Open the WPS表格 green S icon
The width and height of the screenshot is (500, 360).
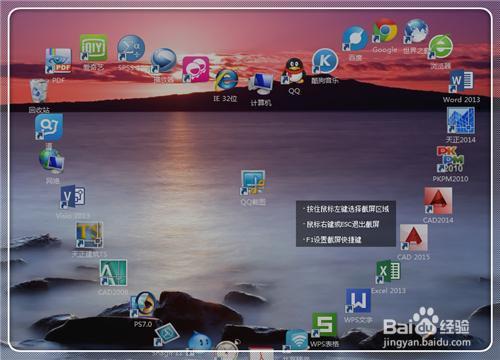(324, 325)
